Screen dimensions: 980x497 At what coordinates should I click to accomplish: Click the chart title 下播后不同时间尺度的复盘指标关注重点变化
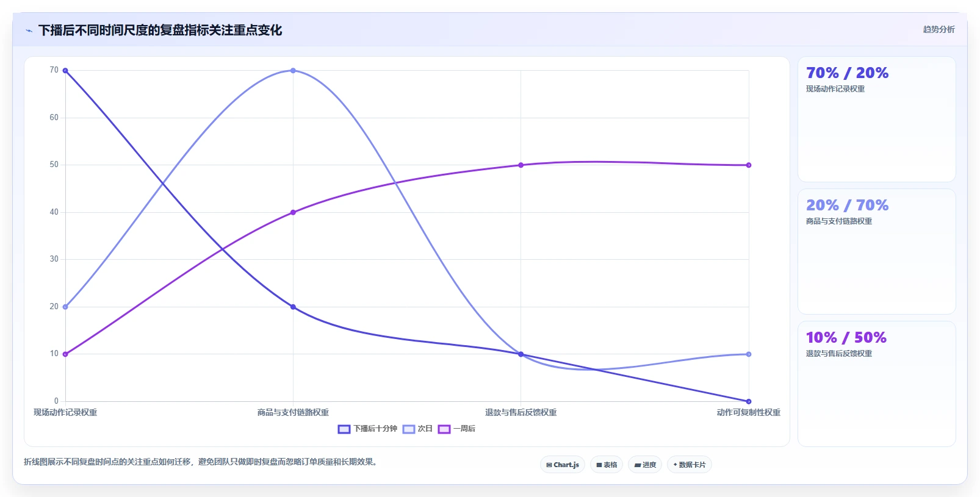[x=160, y=30]
